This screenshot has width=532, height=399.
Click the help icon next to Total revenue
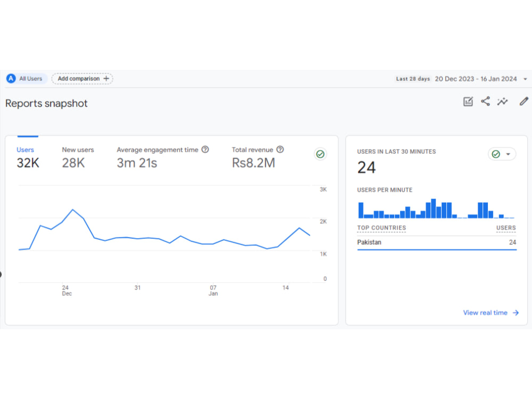point(280,149)
